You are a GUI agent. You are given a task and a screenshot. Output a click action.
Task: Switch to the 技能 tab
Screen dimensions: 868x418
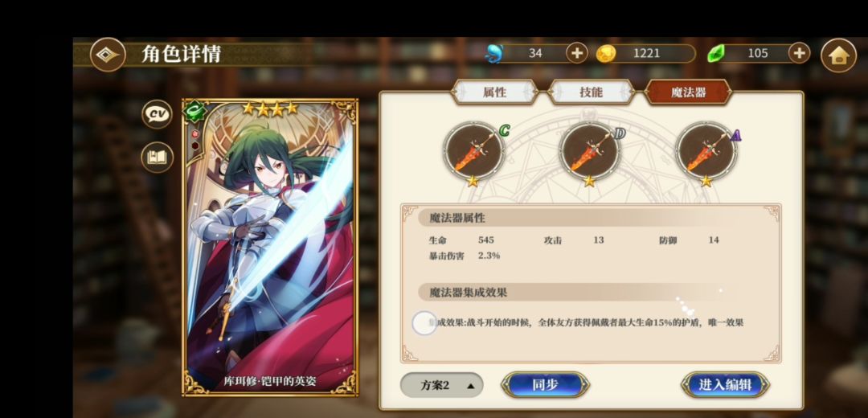(591, 92)
